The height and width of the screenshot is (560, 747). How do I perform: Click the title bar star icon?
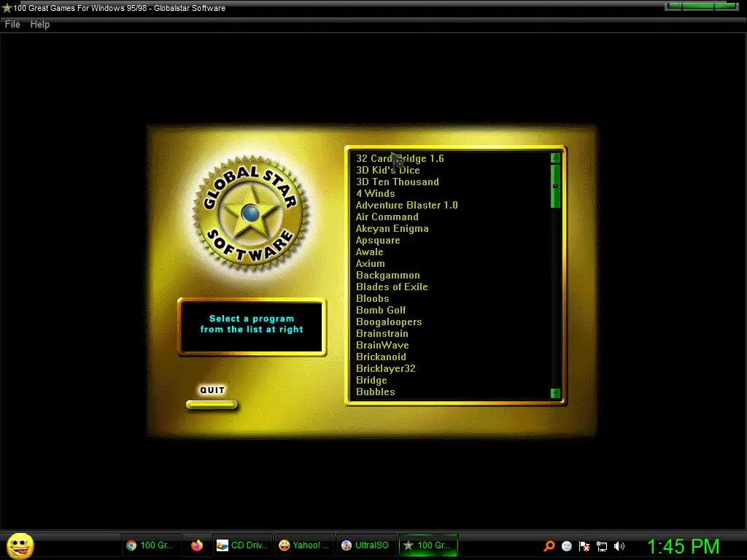click(x=7, y=7)
